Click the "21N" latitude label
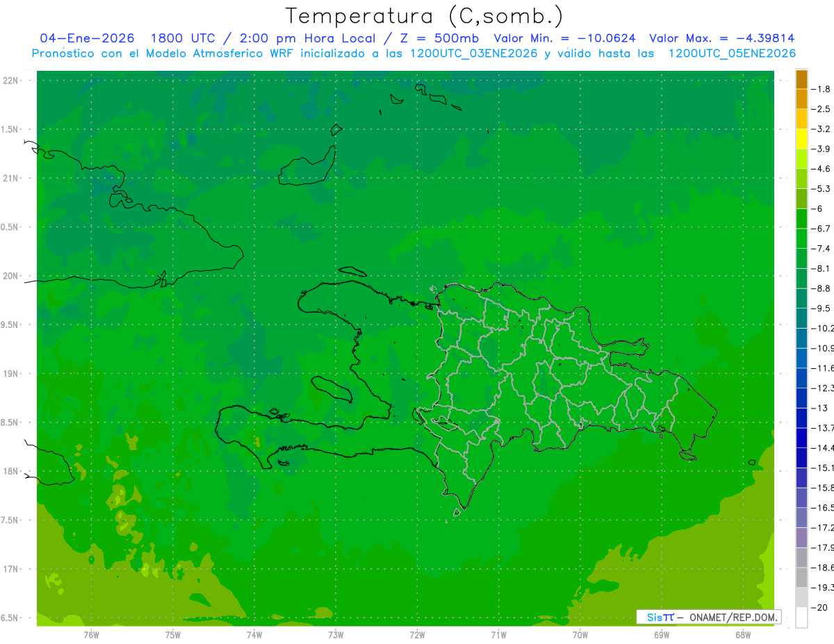Screen dimensions: 834x644 [x=10, y=178]
